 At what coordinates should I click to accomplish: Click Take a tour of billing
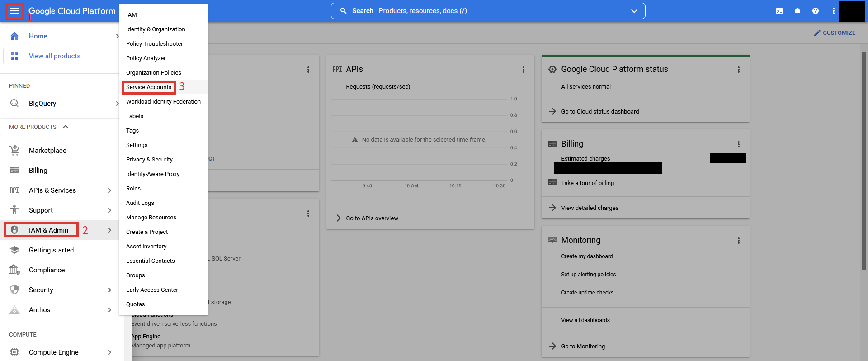587,183
